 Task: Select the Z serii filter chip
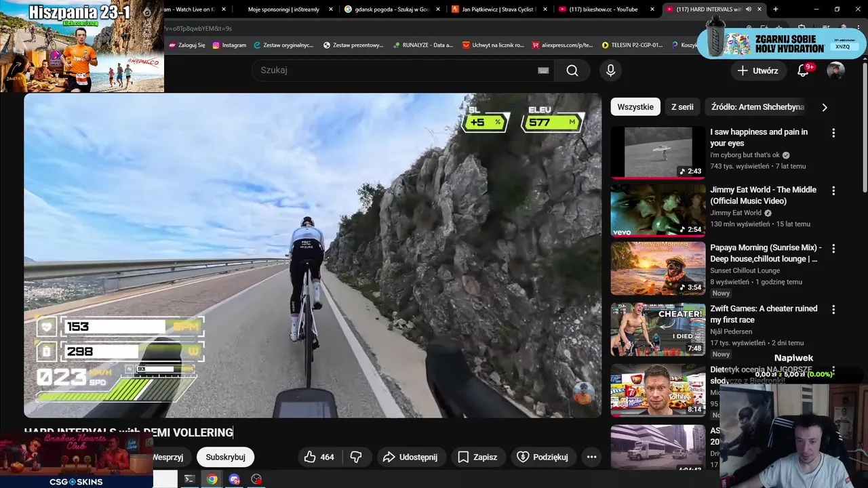[682, 107]
